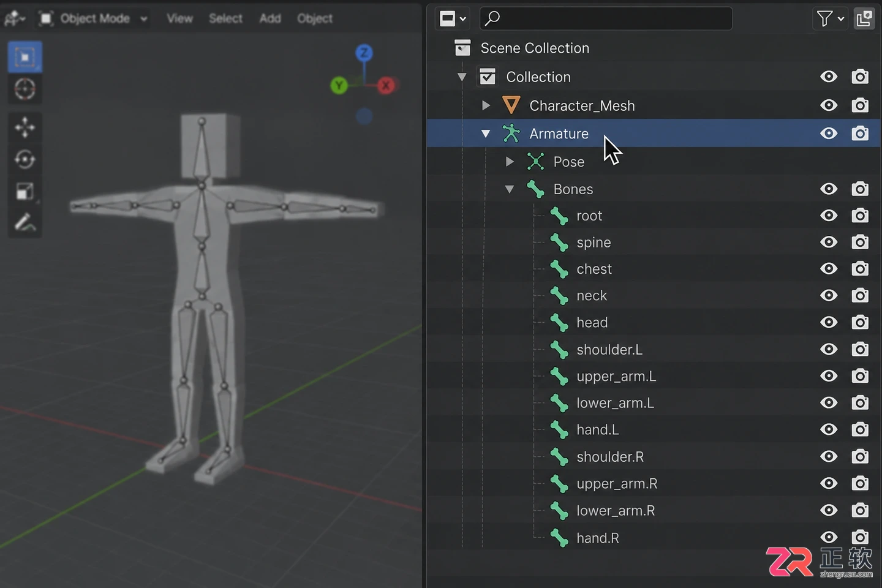Toggle render camera for chest bone

[860, 269]
